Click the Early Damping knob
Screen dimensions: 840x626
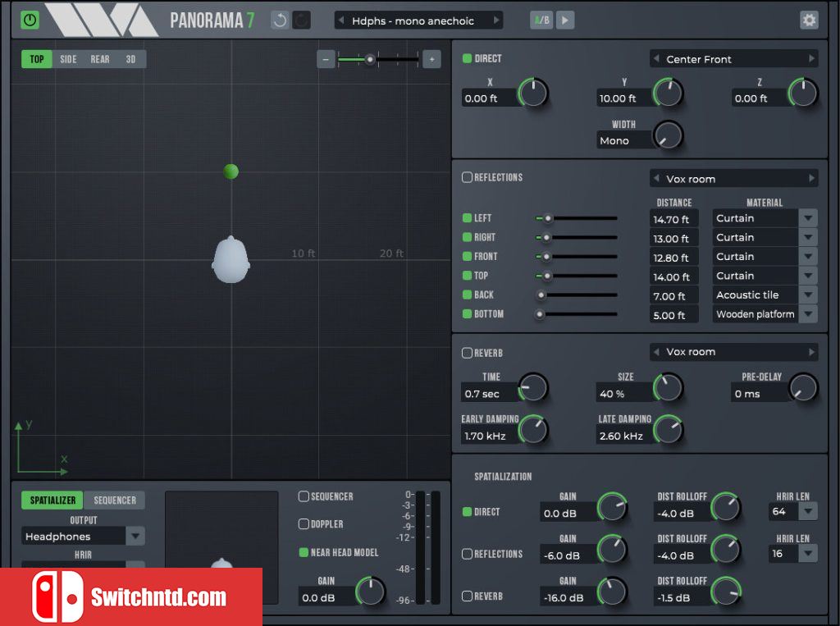(533, 430)
